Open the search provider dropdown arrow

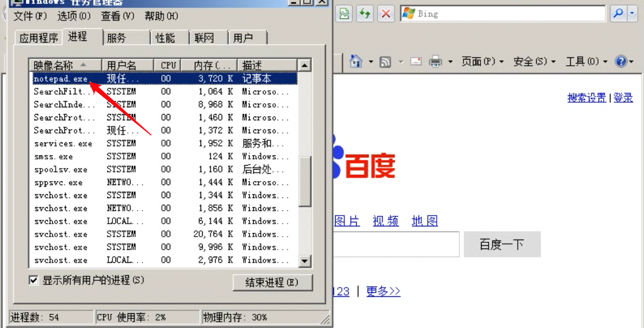(x=632, y=14)
